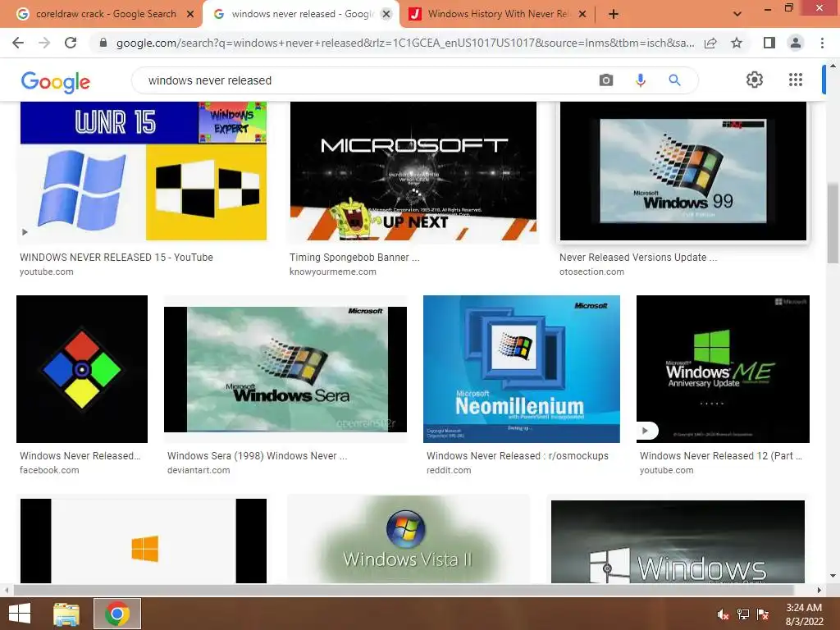Open the Windows ME Anniversary Update thumbnail
This screenshot has height=630, width=840.
click(723, 369)
